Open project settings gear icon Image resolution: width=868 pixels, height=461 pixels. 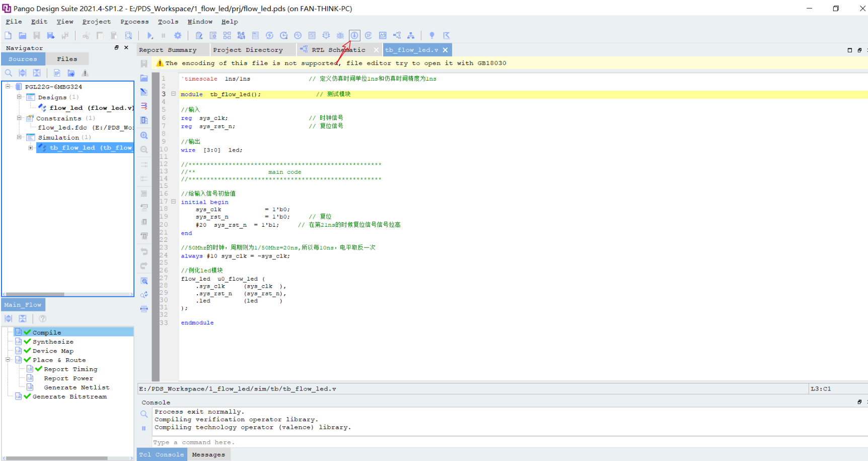click(178, 35)
